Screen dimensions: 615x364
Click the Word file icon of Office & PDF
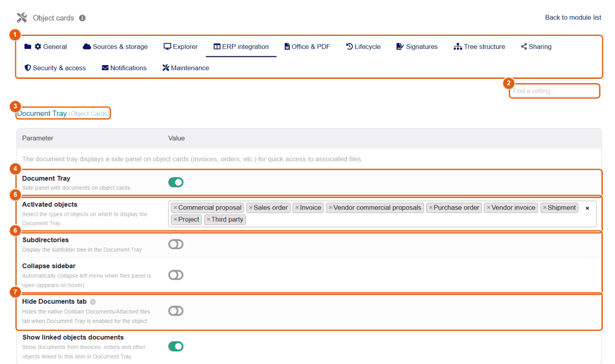(287, 46)
